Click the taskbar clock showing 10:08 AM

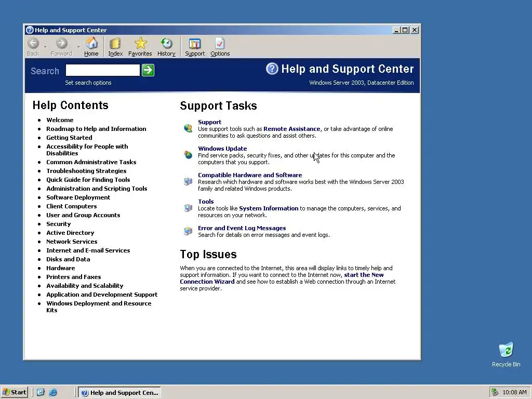(x=514, y=392)
